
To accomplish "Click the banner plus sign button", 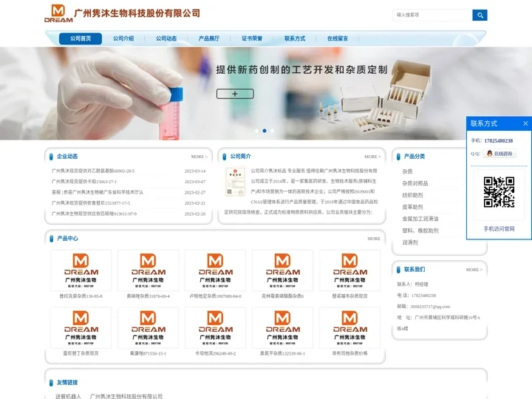I will pos(235,94).
